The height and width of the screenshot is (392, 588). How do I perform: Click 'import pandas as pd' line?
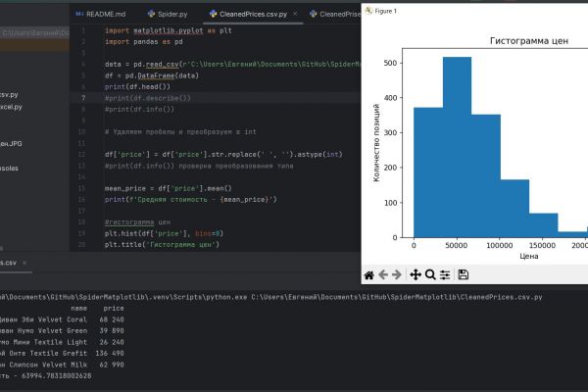point(144,41)
